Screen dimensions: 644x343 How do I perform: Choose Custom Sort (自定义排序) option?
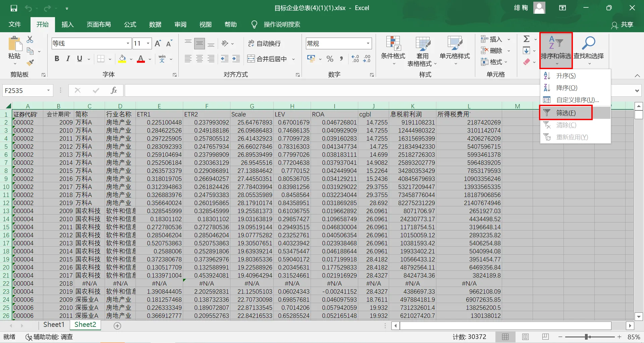click(x=577, y=100)
